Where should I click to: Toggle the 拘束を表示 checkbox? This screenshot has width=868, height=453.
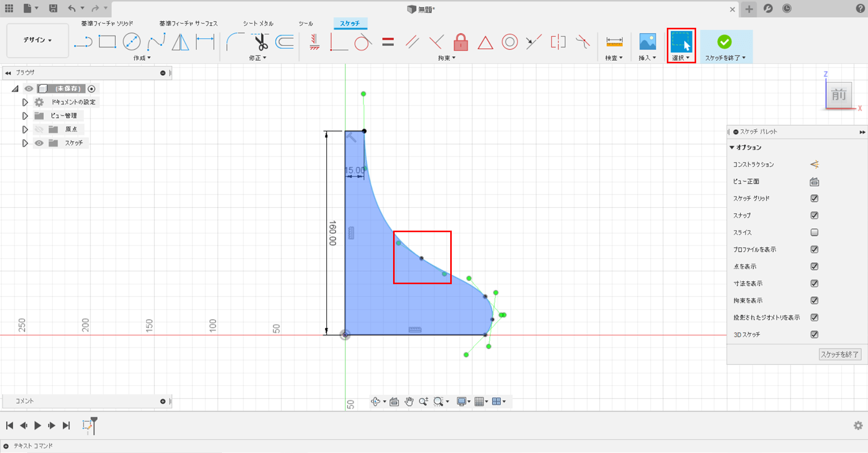click(x=814, y=300)
